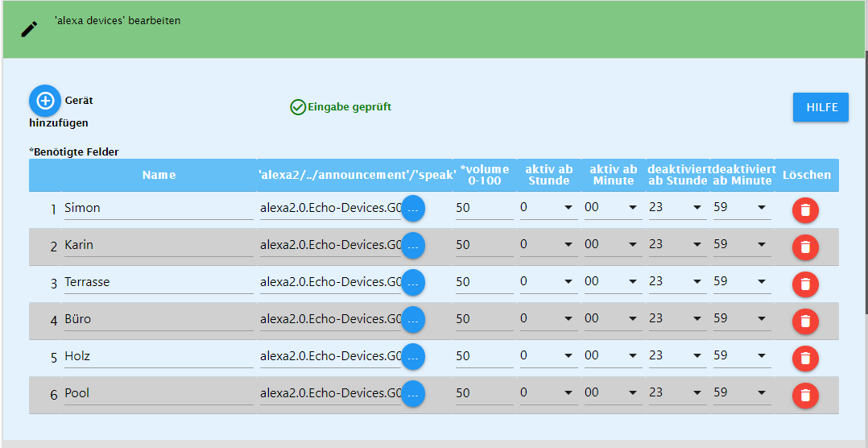Screen dimensions: 868x448
Task: Delete the Pool device row
Action: point(805,396)
